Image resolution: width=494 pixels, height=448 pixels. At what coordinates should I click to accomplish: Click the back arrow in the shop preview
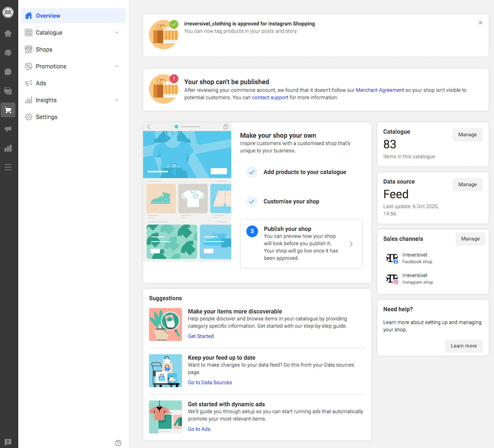point(149,127)
